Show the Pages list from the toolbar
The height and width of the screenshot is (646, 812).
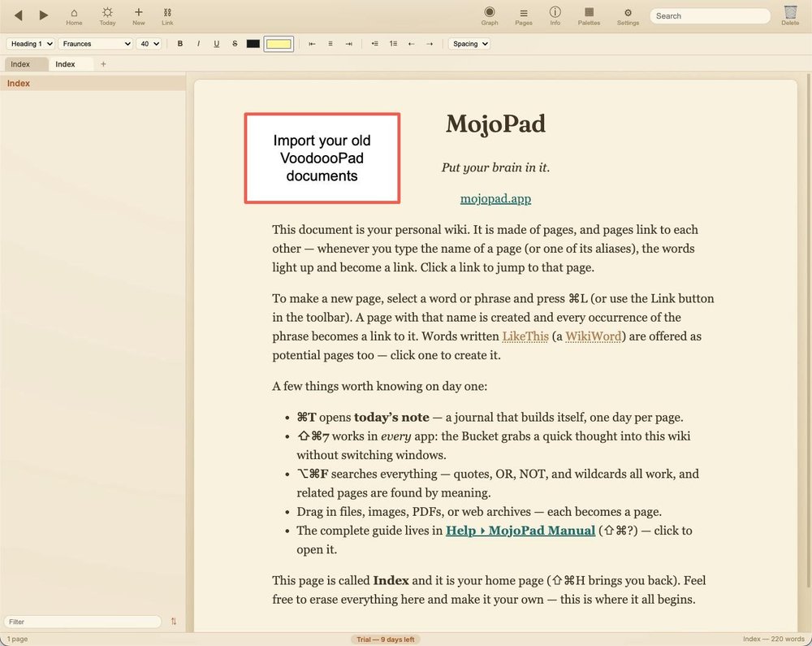click(524, 16)
